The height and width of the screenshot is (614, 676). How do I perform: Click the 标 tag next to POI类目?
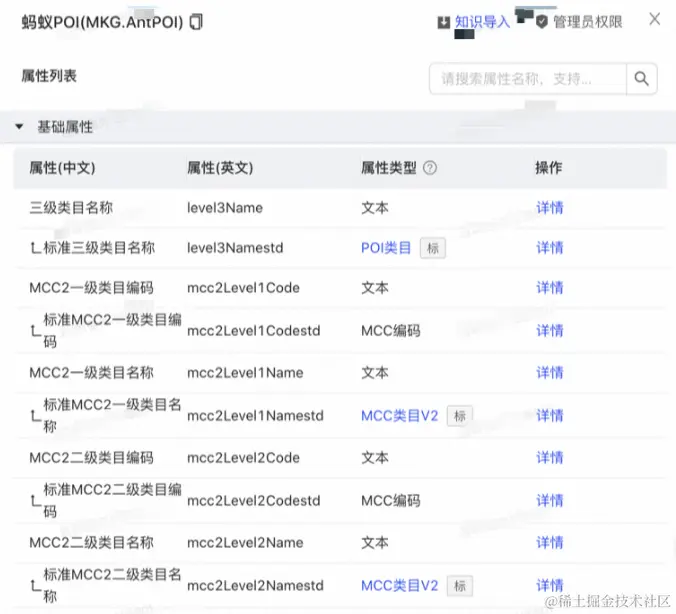pos(433,248)
